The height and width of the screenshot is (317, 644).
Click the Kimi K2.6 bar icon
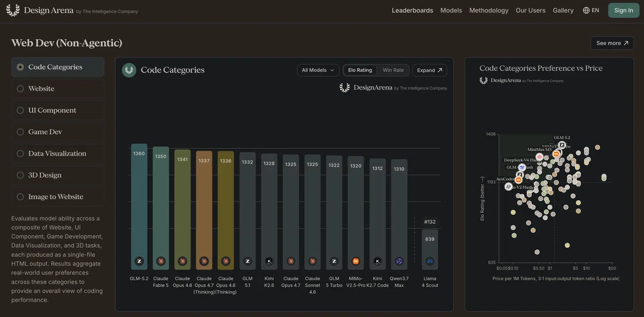click(x=269, y=261)
